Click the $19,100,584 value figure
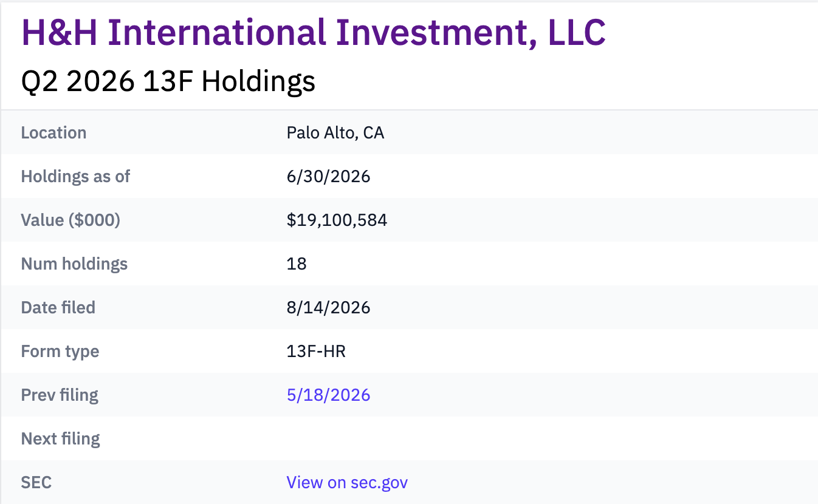The image size is (818, 504). 337,220
